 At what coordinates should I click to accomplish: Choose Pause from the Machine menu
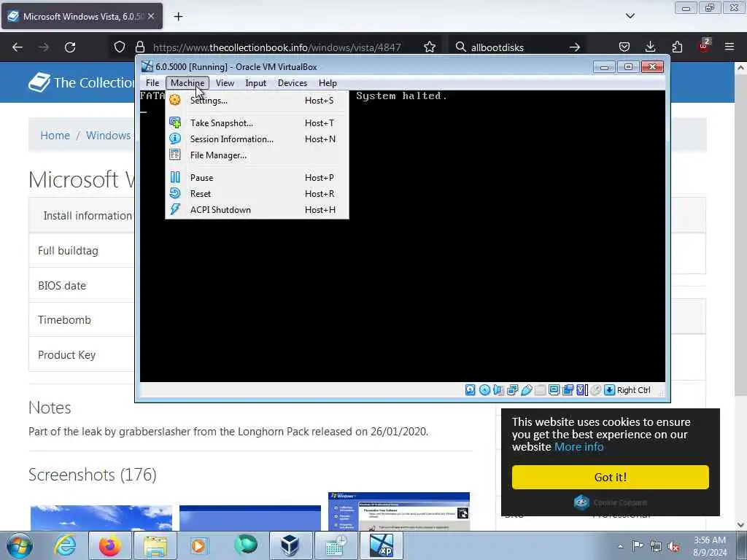[257, 178]
